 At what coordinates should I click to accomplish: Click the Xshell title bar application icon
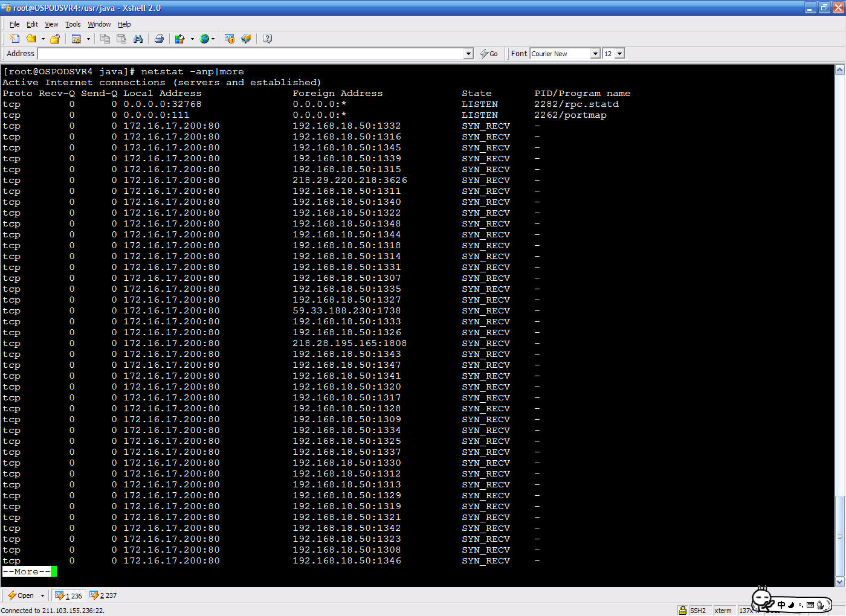point(7,8)
